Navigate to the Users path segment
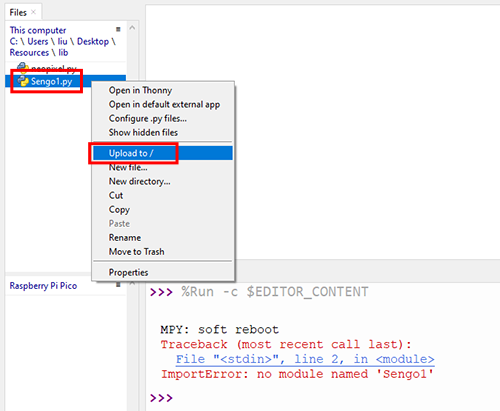 (38, 41)
